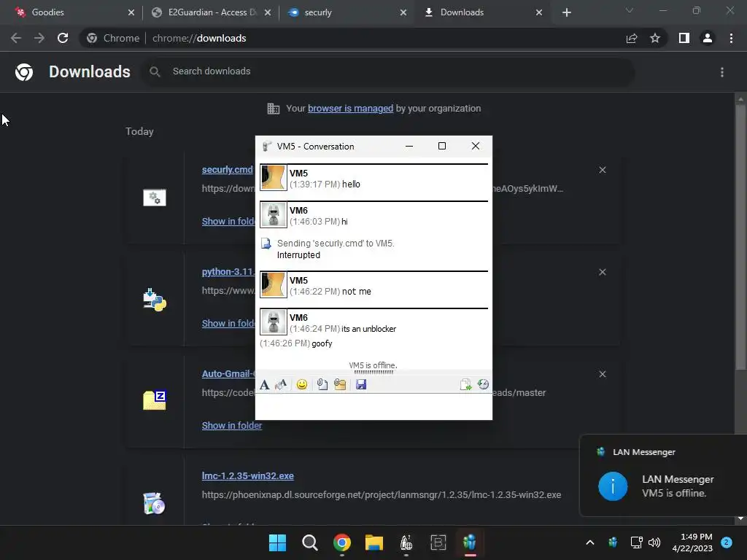Remove securly.cmd from downloads list
The image size is (747, 560).
point(602,170)
